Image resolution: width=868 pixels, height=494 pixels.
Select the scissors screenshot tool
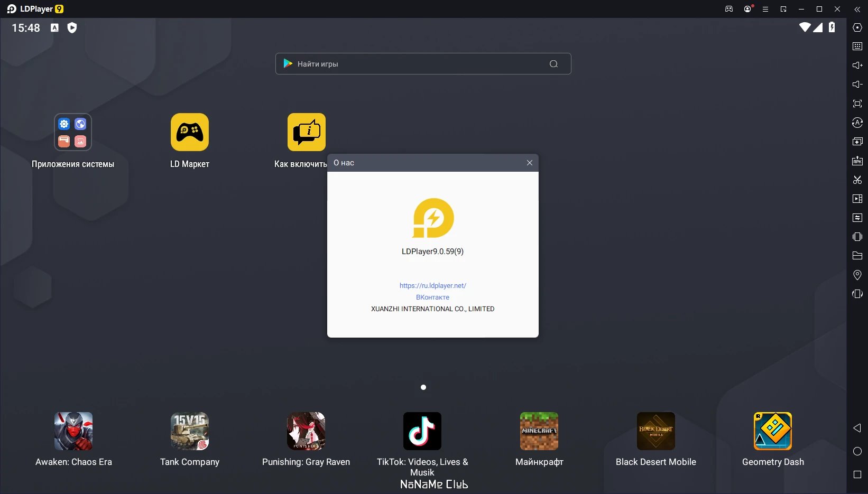tap(857, 180)
